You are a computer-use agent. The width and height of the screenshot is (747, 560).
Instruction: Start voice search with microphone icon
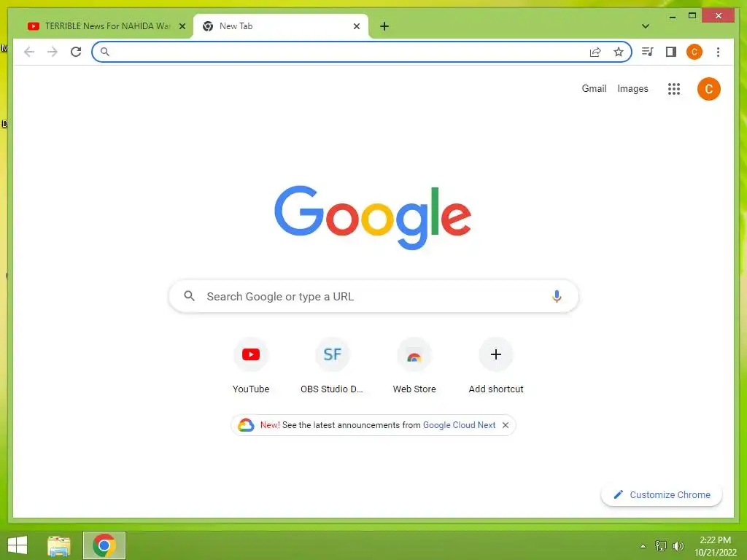pyautogui.click(x=557, y=296)
